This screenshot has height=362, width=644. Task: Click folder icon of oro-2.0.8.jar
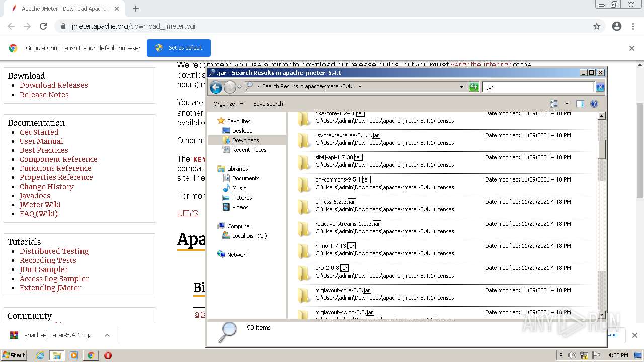pos(304,273)
